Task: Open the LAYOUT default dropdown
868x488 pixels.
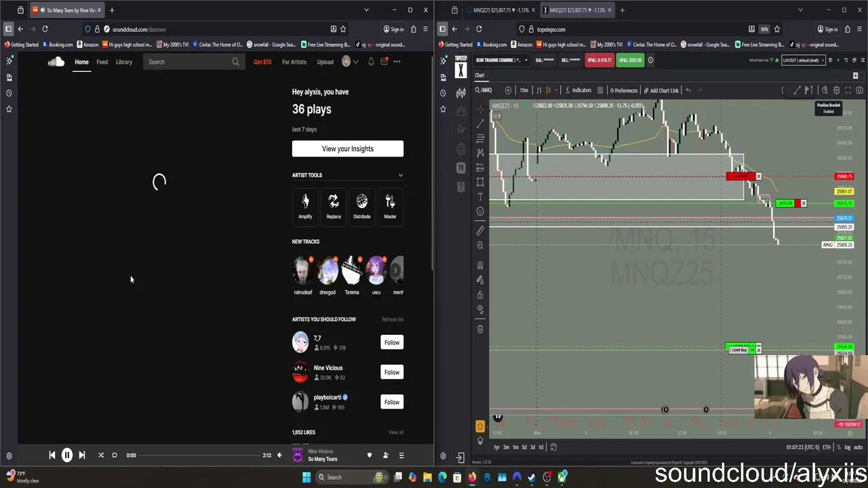Action: pyautogui.click(x=804, y=60)
